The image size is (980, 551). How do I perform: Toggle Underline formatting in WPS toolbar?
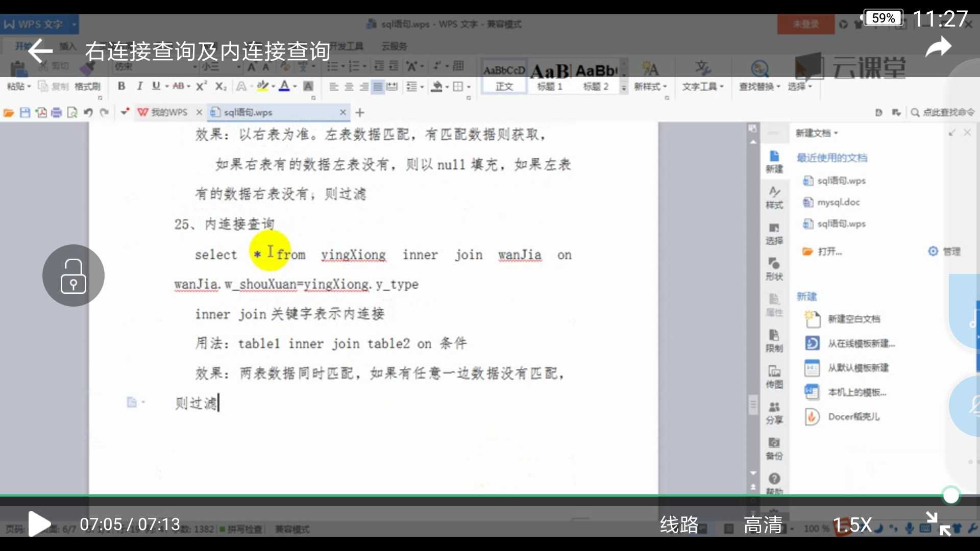156,86
